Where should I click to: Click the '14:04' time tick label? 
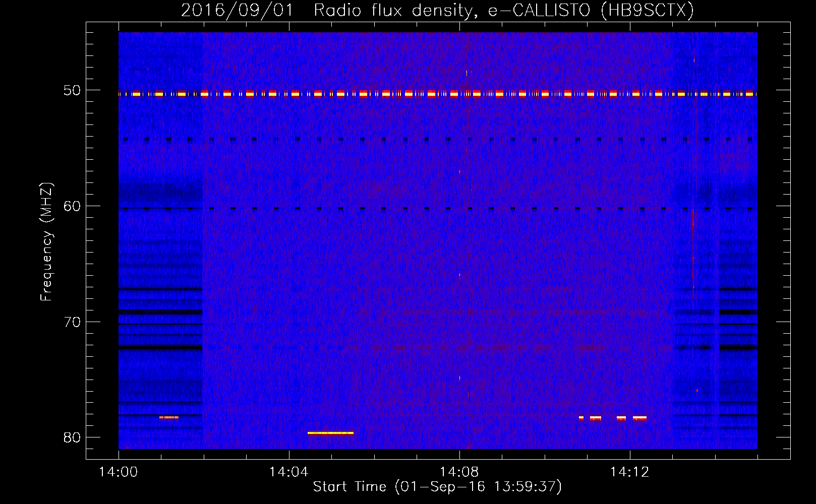[x=288, y=472]
